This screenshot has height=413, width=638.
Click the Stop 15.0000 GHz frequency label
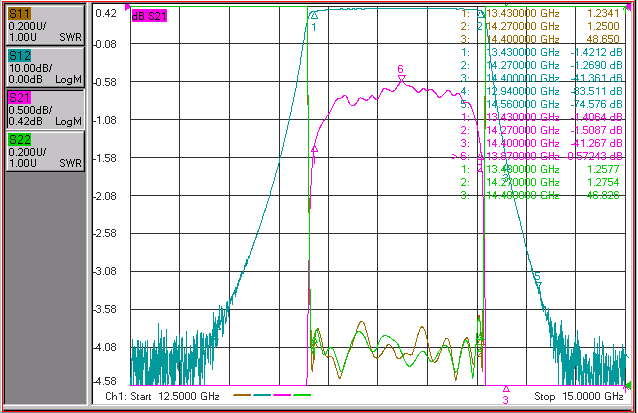coord(579,396)
